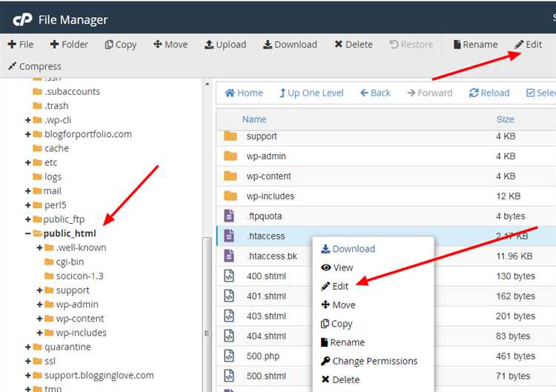Click the 500.php file icon
Image resolution: width=556 pixels, height=392 pixels.
(x=229, y=356)
